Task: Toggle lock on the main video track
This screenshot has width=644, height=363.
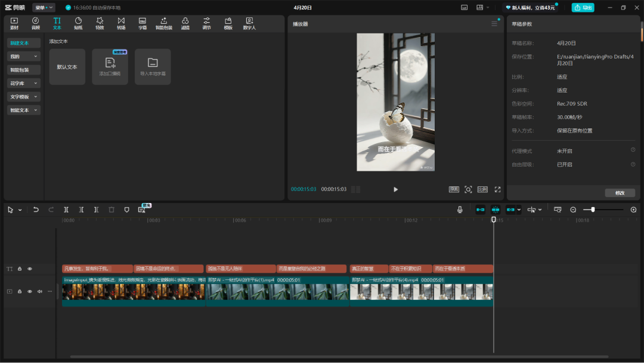Action: tap(20, 291)
